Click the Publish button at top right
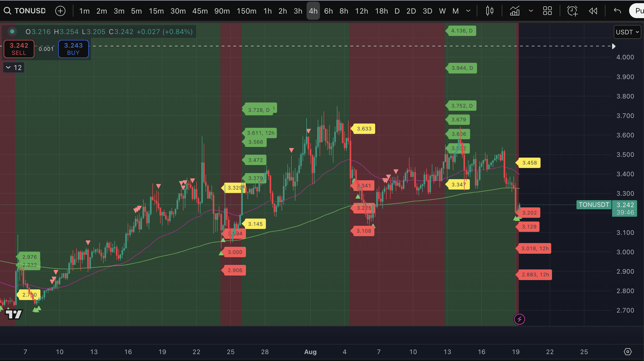Image resolution: width=644 pixels, height=361 pixels. (x=637, y=11)
